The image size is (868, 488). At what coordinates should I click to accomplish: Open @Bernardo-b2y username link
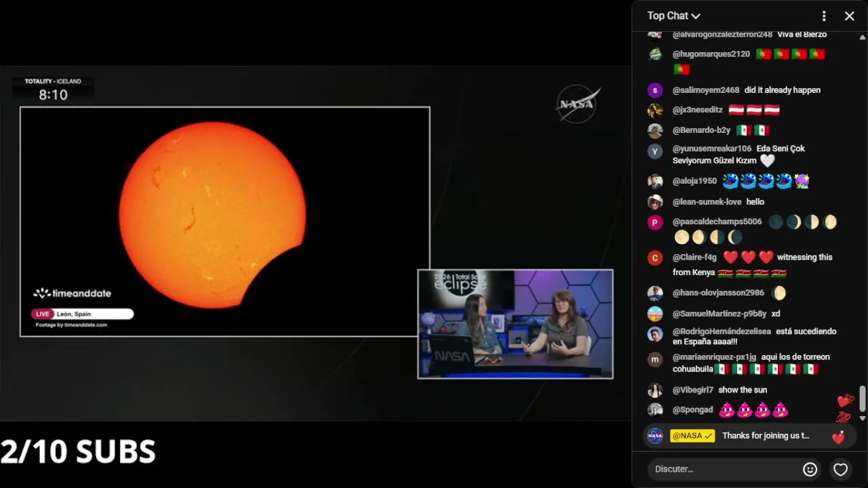(702, 130)
